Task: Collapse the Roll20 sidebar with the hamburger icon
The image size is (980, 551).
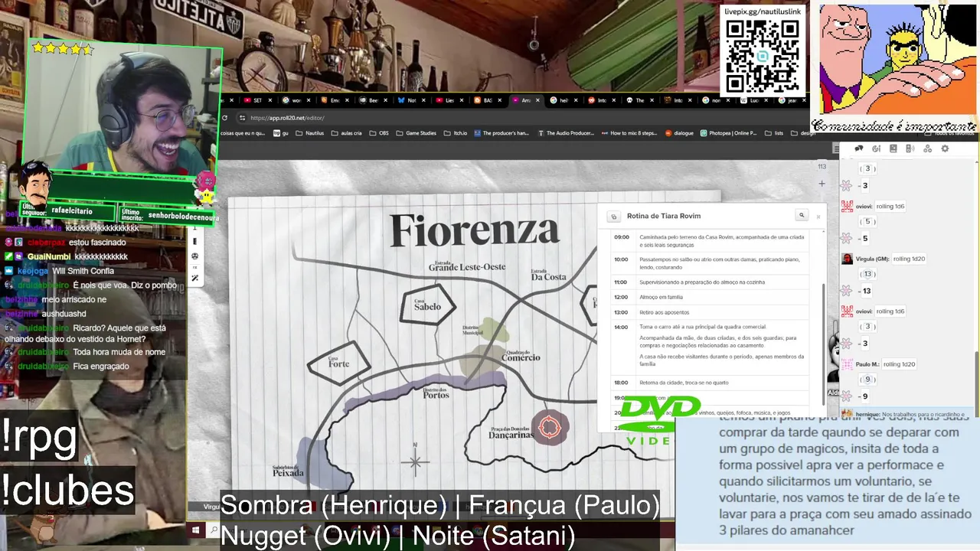Action: point(836,148)
